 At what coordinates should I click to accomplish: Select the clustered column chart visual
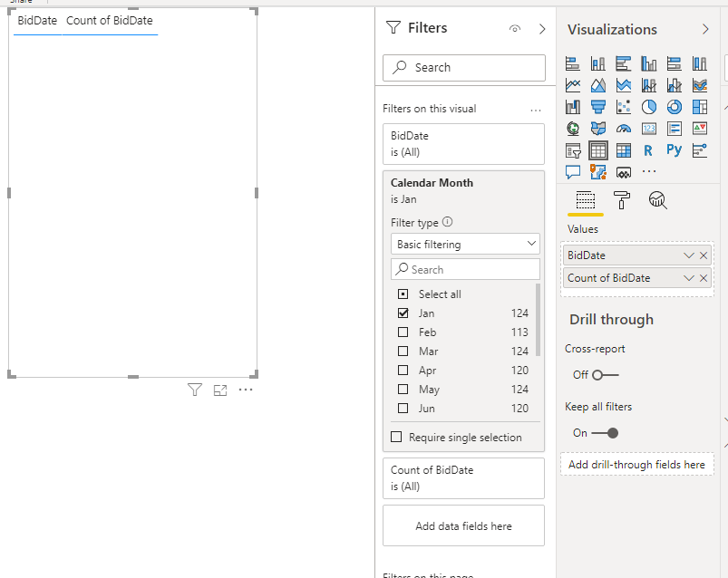pyautogui.click(x=648, y=63)
